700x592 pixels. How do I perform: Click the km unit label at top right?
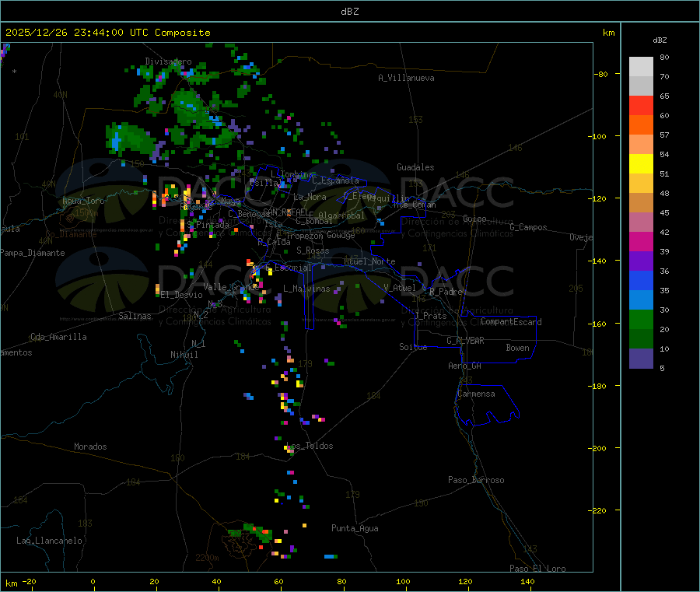(x=608, y=33)
